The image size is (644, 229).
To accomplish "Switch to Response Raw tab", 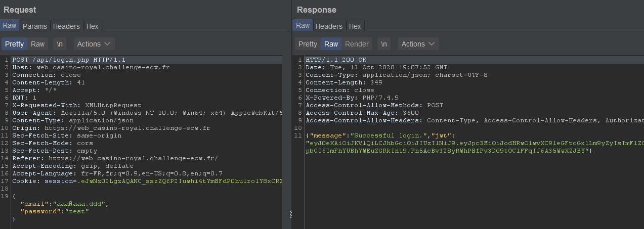I will coord(303,25).
